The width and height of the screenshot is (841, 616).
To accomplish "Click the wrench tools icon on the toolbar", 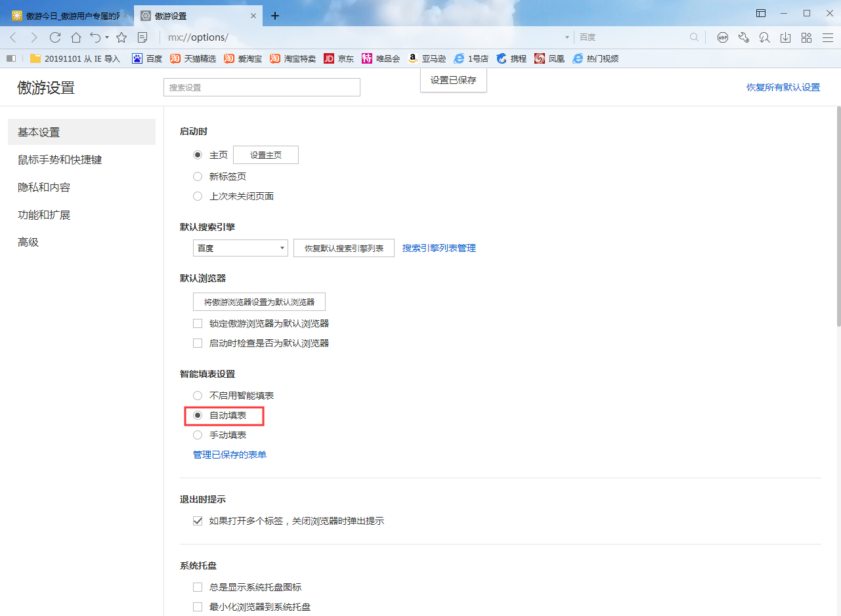I will coord(743,37).
